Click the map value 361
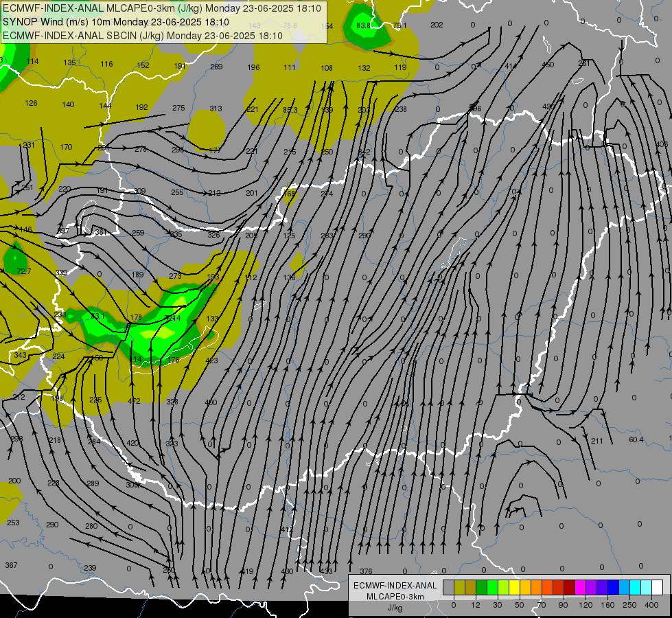 pyautogui.click(x=101, y=232)
